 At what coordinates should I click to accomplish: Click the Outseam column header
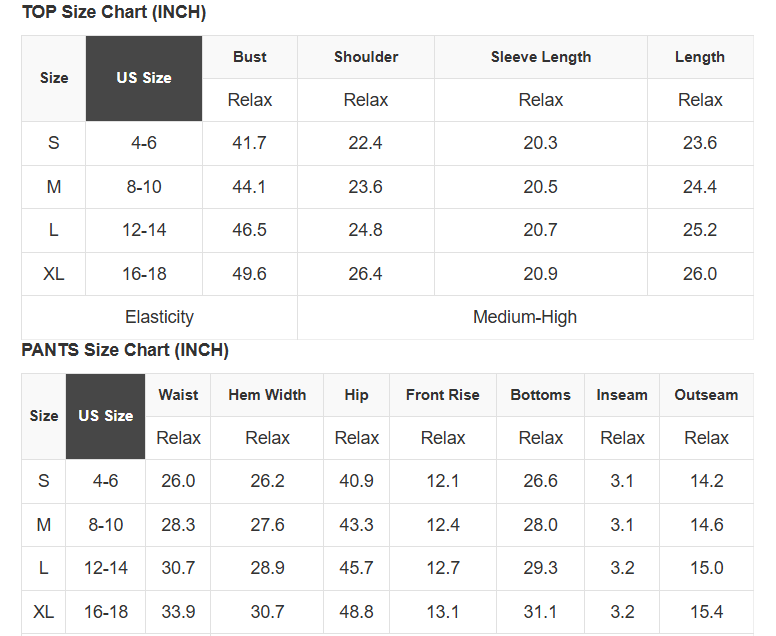click(706, 395)
